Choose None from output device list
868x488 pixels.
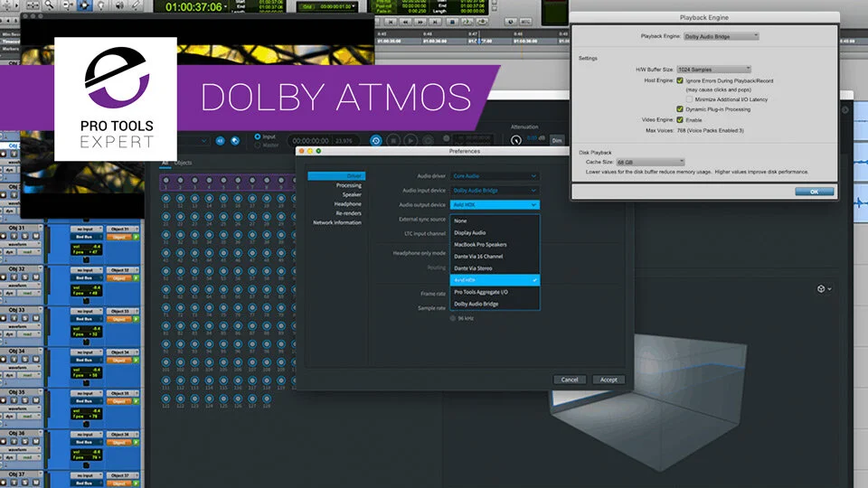pos(495,221)
